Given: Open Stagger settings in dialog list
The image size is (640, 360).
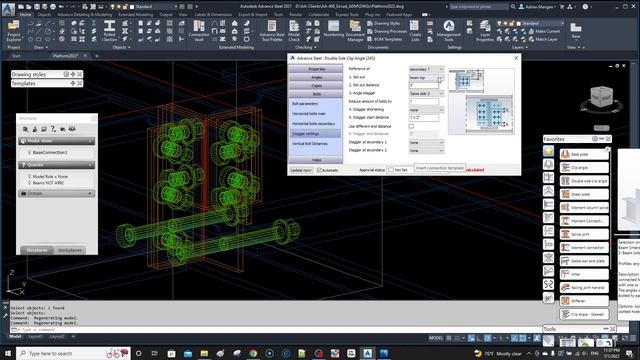Looking at the screenshot, I should point(316,134).
